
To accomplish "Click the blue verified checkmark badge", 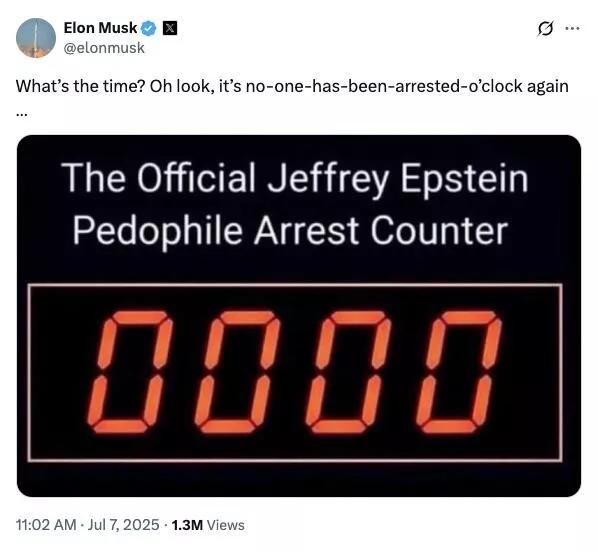I will click(x=149, y=28).
